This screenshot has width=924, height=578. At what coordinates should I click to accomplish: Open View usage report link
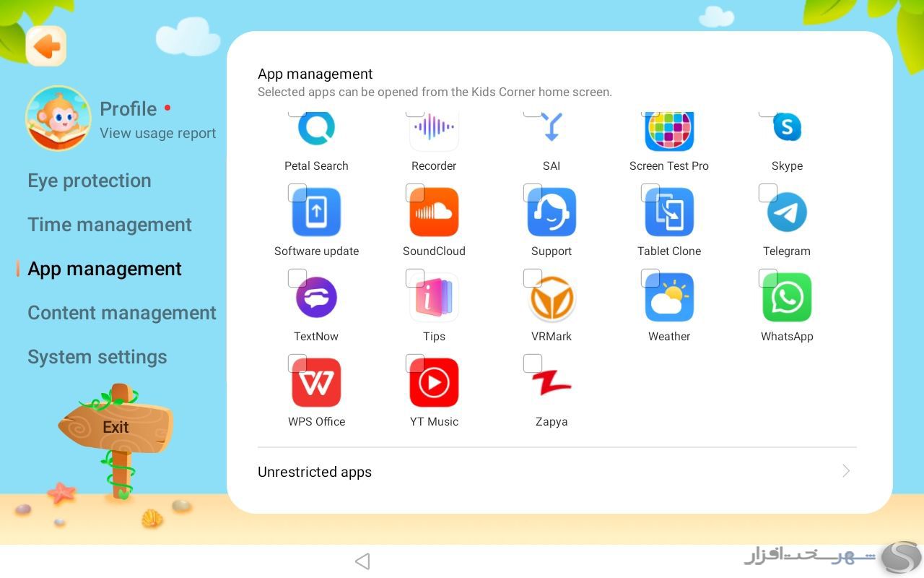158,133
